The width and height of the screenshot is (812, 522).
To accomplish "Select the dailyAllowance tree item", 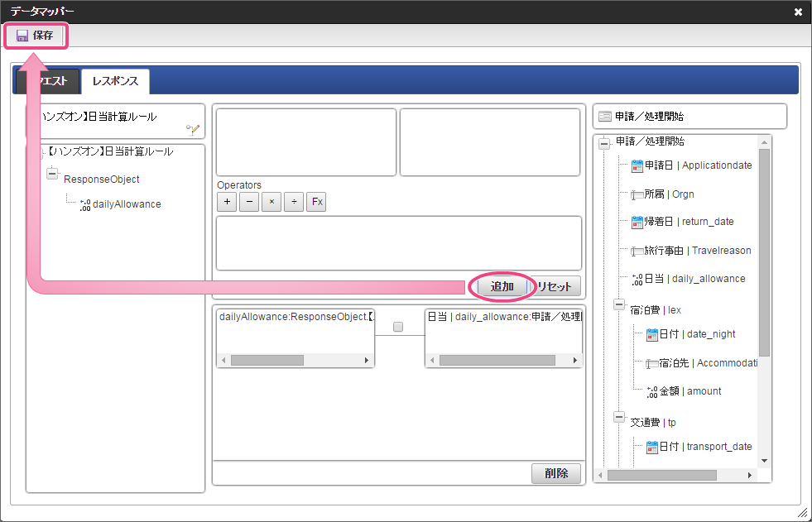I will pos(127,204).
